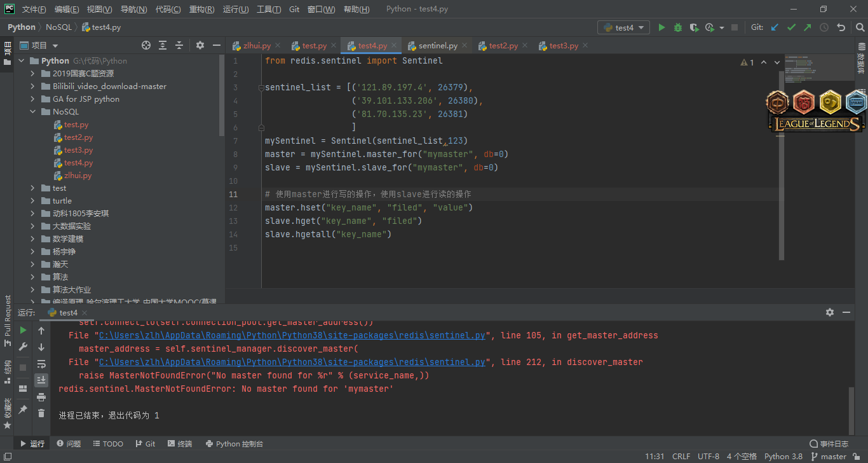
Task: Open the test4 run configuration dropdown
Action: [x=623, y=27]
